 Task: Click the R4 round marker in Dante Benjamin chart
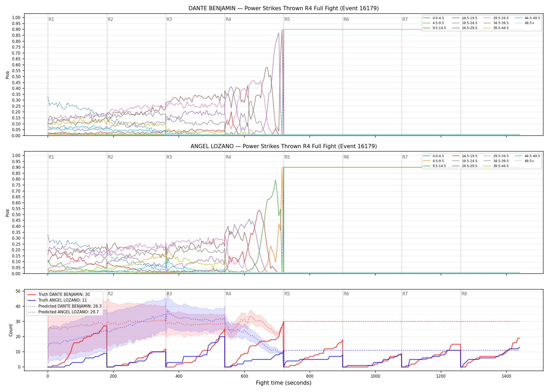tap(228, 19)
